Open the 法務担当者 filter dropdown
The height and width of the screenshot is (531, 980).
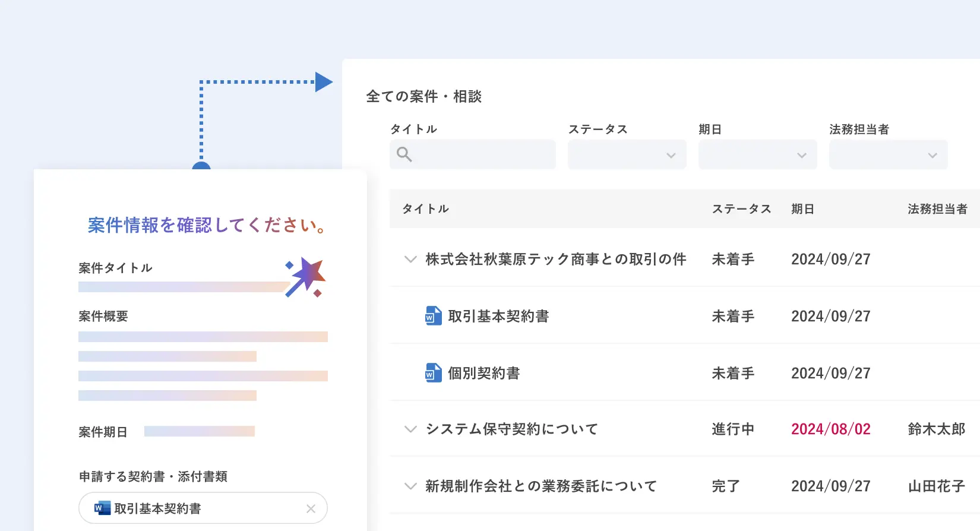click(888, 155)
